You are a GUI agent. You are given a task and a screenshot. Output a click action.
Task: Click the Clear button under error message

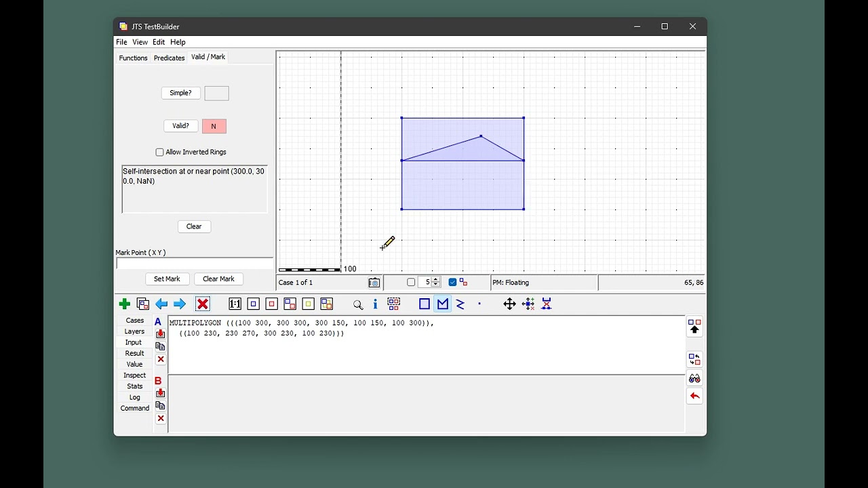[194, 226]
